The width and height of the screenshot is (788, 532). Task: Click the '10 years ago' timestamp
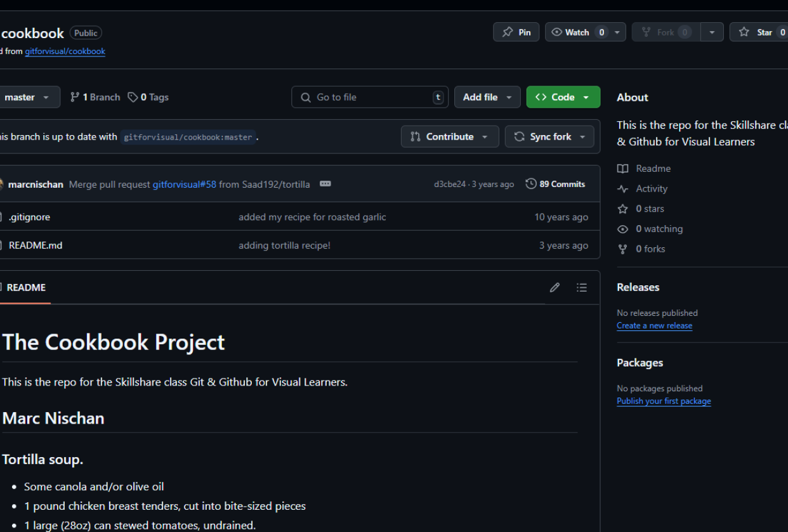561,217
